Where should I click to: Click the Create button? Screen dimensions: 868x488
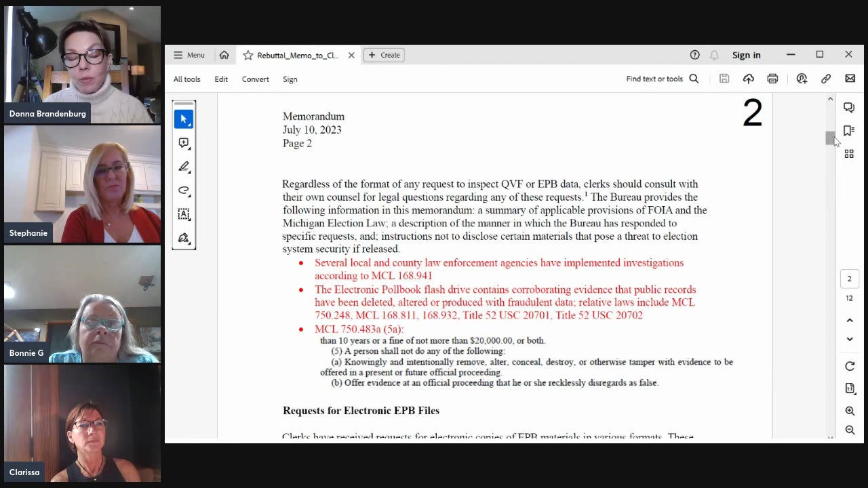(x=384, y=55)
